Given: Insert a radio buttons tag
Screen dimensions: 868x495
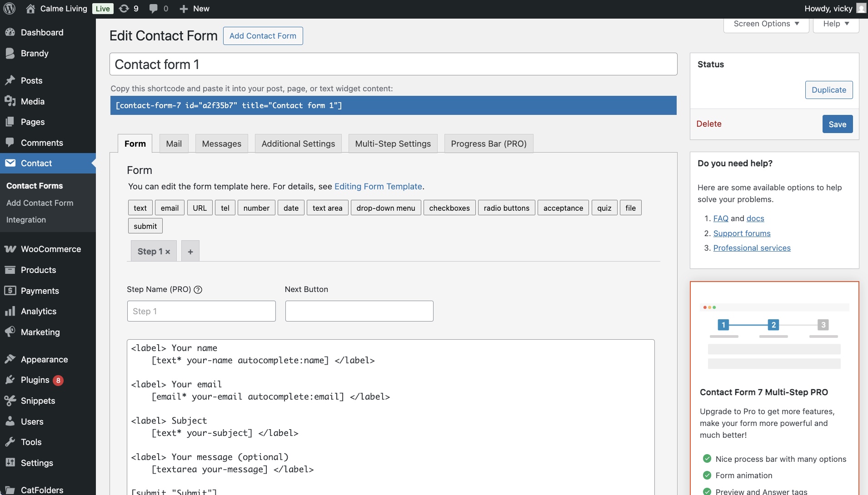Looking at the screenshot, I should pyautogui.click(x=506, y=208).
